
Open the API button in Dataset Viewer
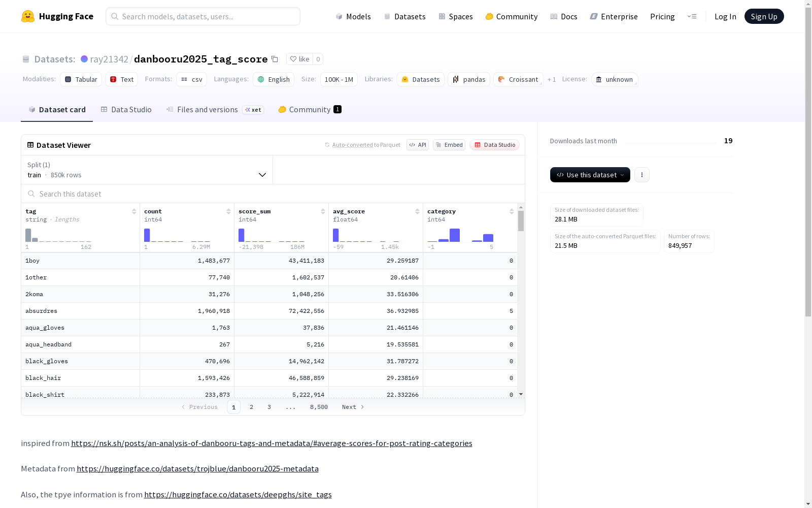[418, 145]
